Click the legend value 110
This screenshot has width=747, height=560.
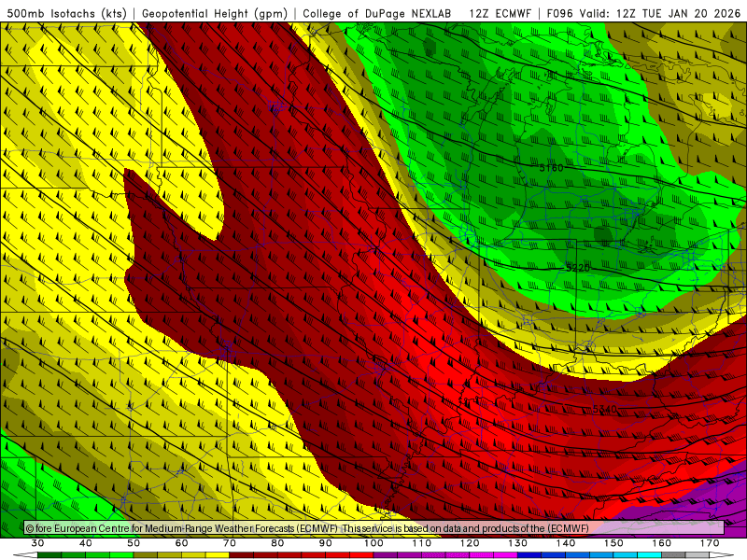(422, 543)
